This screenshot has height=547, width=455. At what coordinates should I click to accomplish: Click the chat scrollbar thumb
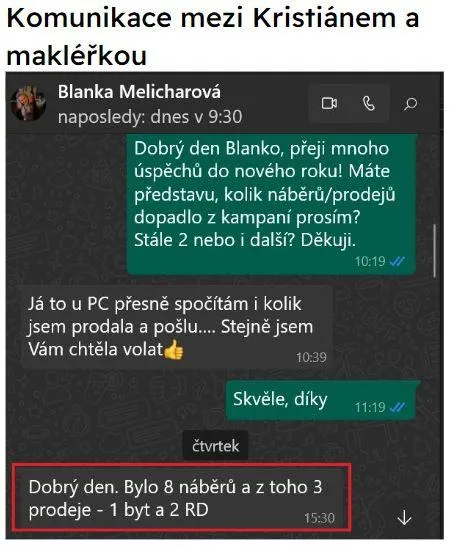[434, 251]
